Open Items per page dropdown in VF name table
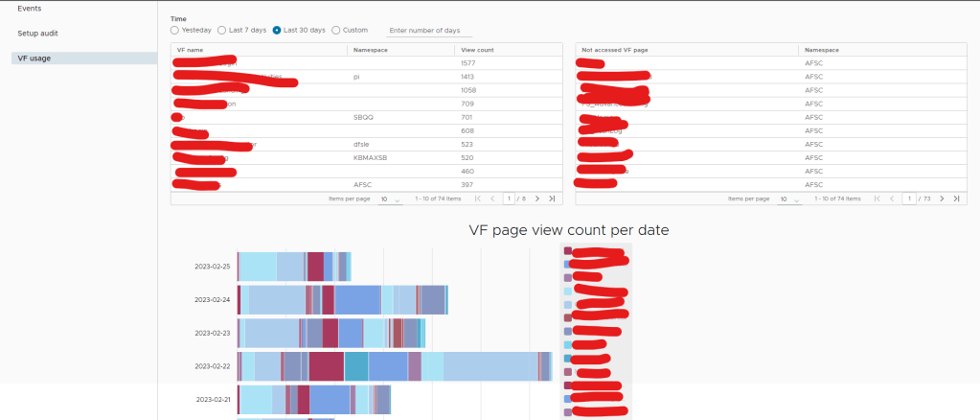The image size is (980, 420). [x=390, y=199]
